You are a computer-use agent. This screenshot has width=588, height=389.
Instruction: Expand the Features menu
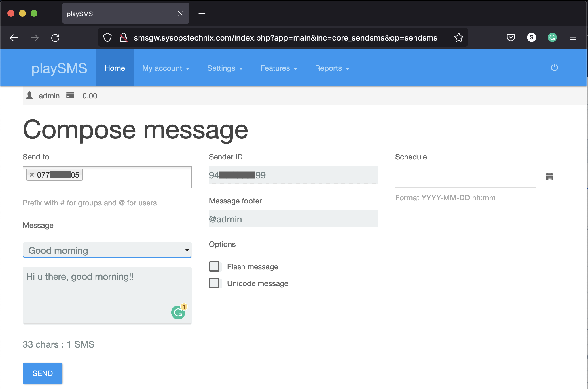click(x=279, y=68)
